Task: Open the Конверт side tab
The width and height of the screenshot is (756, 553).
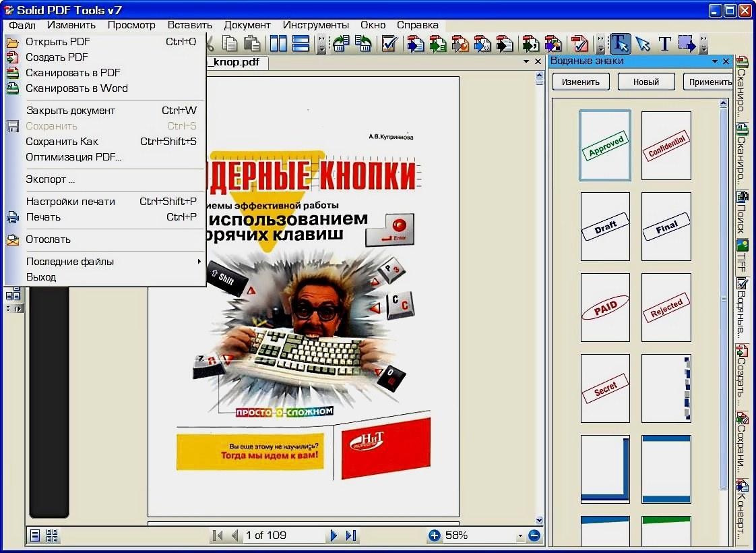Action: (742, 513)
